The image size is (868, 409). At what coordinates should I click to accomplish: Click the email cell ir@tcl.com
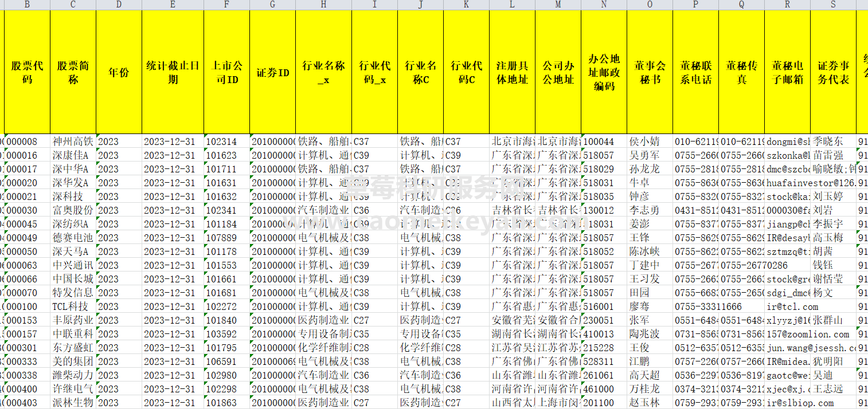787,306
